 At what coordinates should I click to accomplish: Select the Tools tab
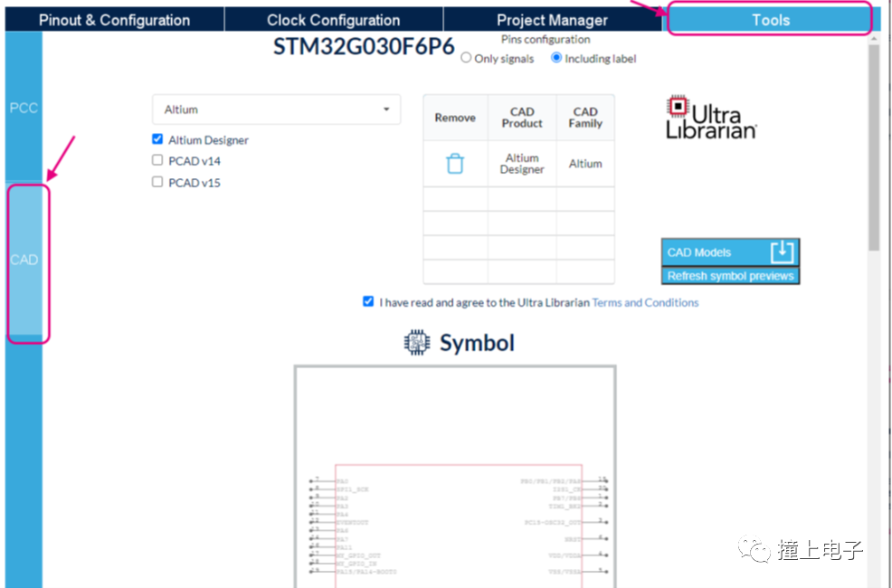point(770,20)
